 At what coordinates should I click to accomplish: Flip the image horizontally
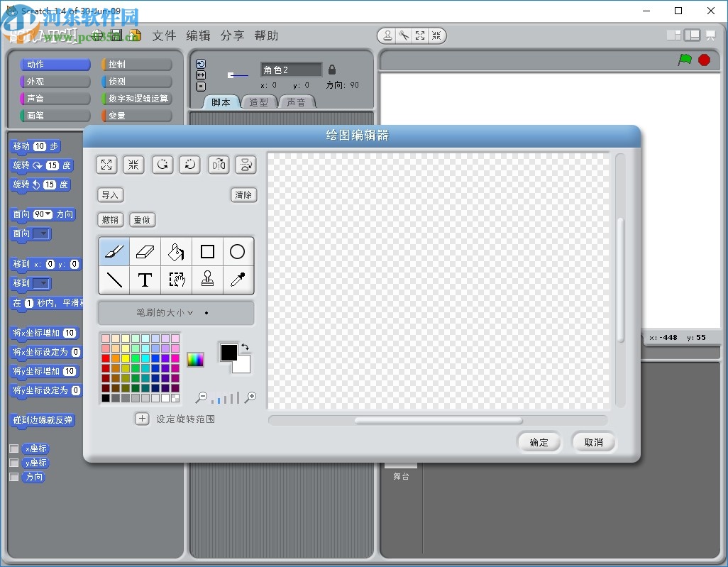click(x=218, y=165)
